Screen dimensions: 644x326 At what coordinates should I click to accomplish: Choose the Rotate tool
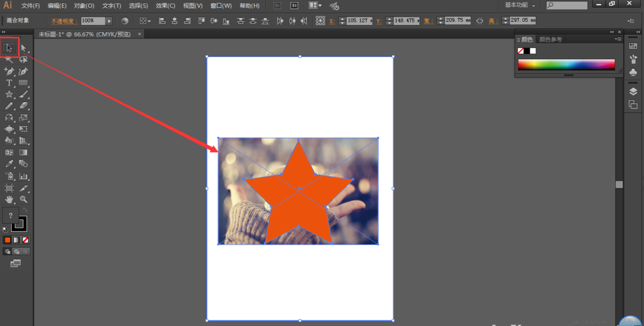coord(9,117)
